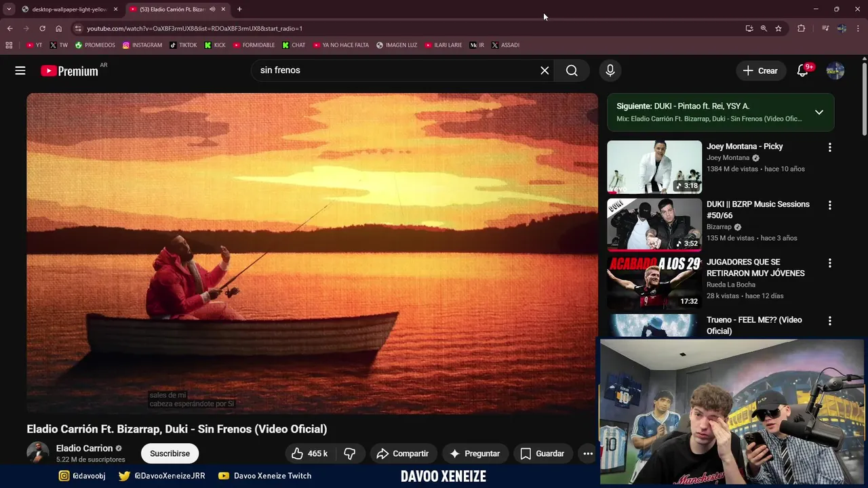Clear the search text with the X
This screenshot has width=868, height=488.
[545, 70]
